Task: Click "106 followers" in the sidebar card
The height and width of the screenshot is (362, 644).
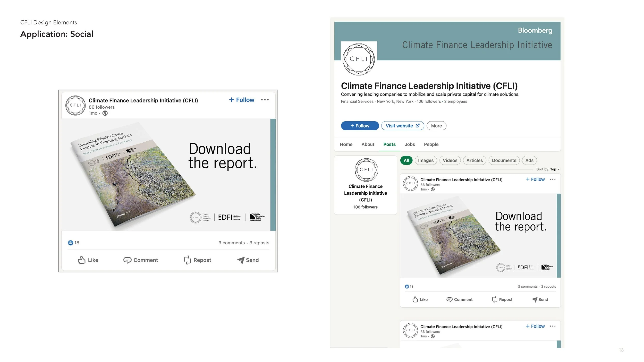Action: tap(365, 207)
